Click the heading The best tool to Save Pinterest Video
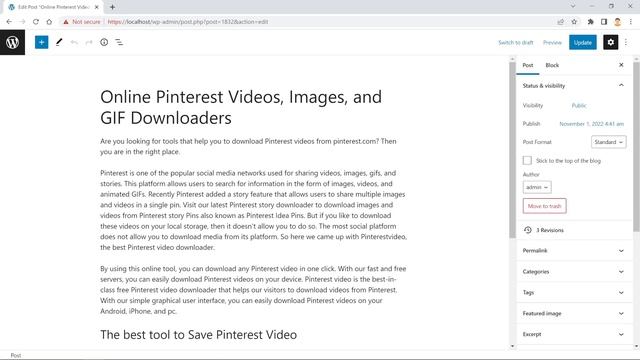640x360 pixels. point(198,335)
